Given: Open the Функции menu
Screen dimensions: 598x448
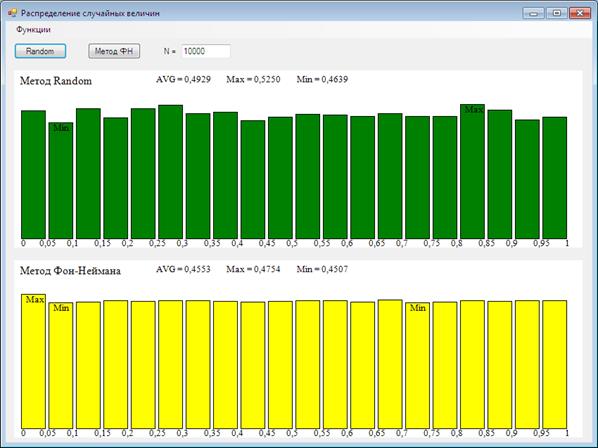Looking at the screenshot, I should (x=33, y=30).
